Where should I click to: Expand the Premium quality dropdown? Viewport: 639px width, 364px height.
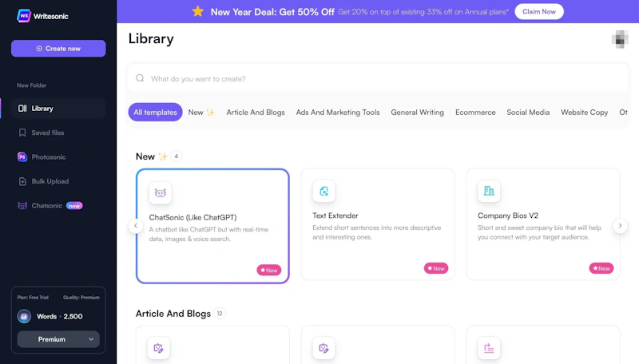point(58,339)
